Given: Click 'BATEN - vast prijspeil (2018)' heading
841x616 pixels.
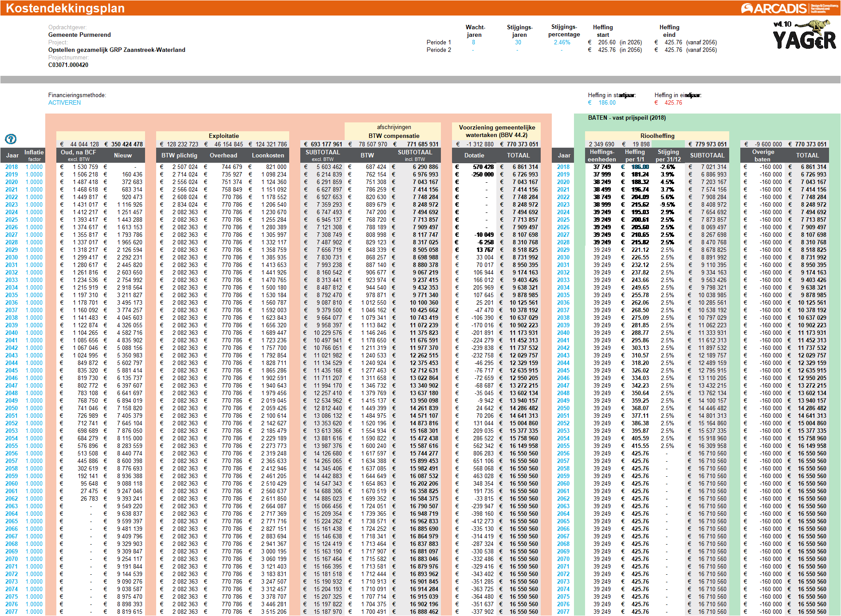Looking at the screenshot, I should pyautogui.click(x=627, y=118).
